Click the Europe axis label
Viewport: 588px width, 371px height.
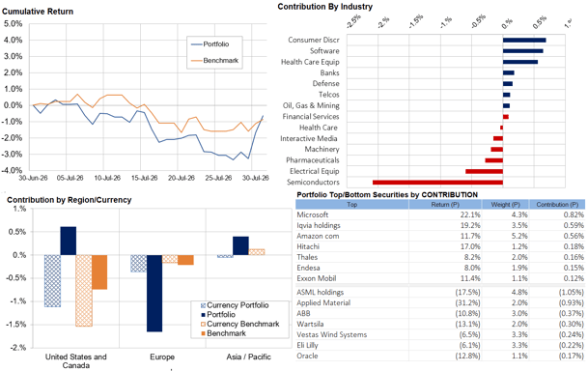162,357
